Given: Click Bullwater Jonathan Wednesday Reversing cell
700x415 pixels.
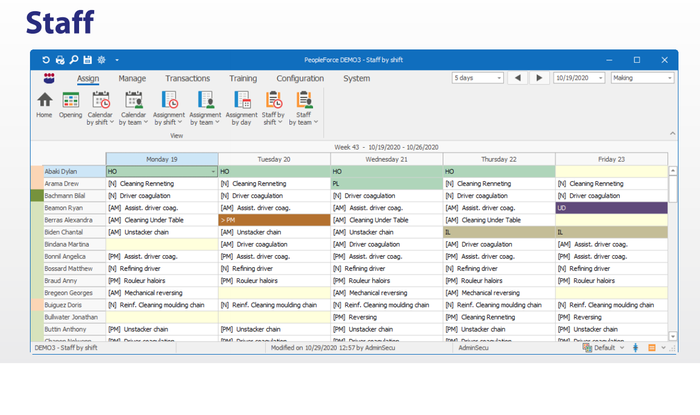Looking at the screenshot, I should coord(387,317).
